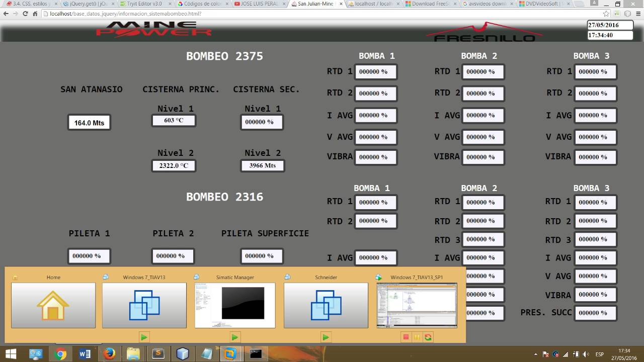Open the Command Prompt taskbar icon
The height and width of the screenshot is (362, 644).
pos(256,354)
